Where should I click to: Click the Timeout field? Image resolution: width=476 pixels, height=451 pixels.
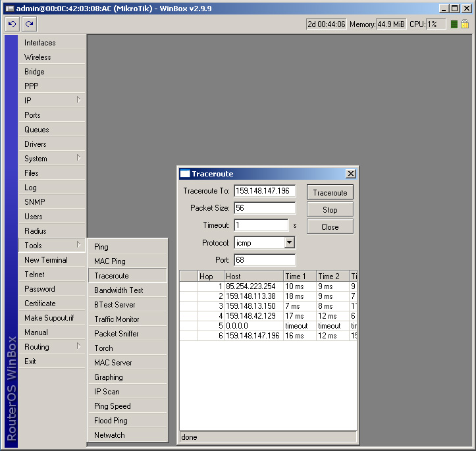(261, 225)
